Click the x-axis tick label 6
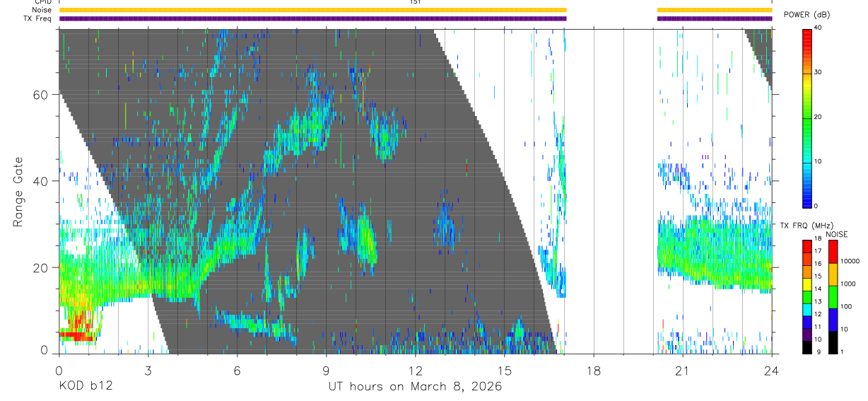868x401 pixels. coord(237,370)
